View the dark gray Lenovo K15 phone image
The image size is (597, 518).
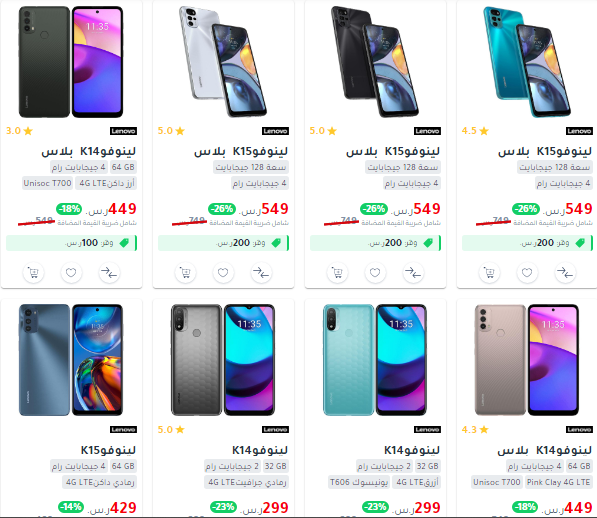tap(71, 360)
